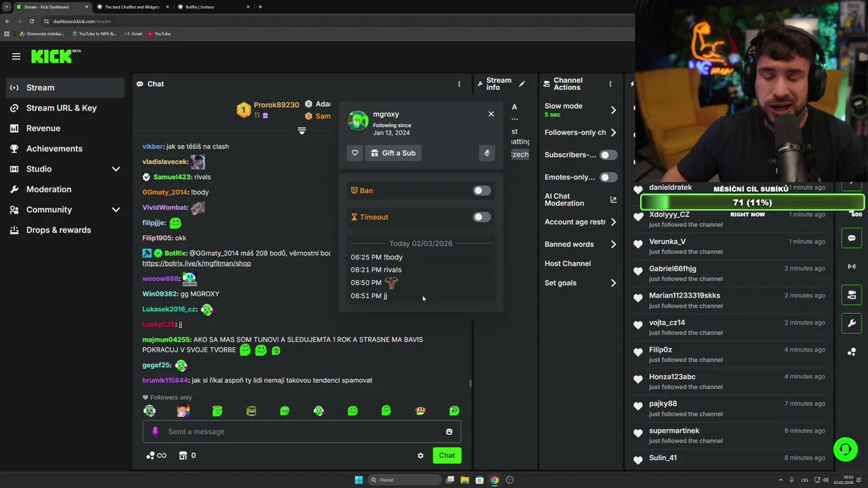
Task: Open Chrome from the taskbar
Action: point(494,480)
